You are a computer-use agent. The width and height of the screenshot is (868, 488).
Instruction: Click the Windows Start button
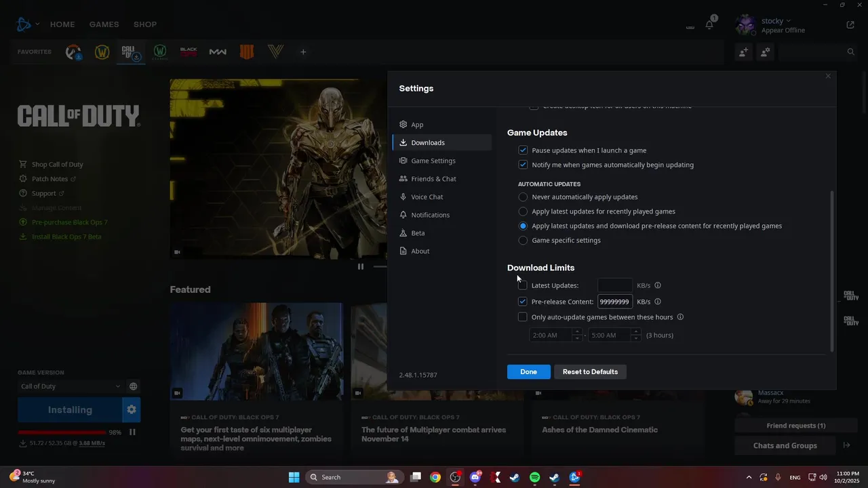[x=294, y=477]
